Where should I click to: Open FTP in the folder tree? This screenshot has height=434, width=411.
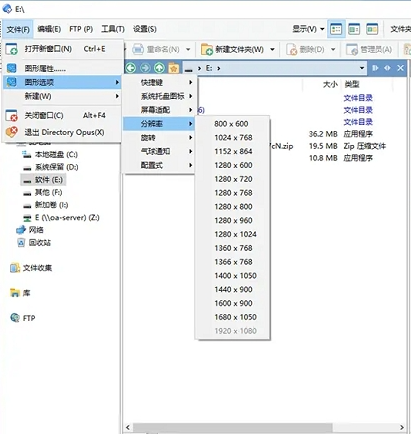coord(23,318)
